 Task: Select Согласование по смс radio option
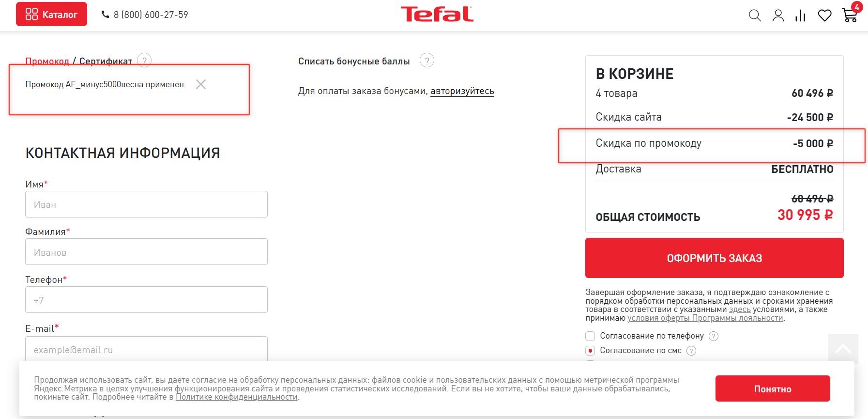point(590,351)
